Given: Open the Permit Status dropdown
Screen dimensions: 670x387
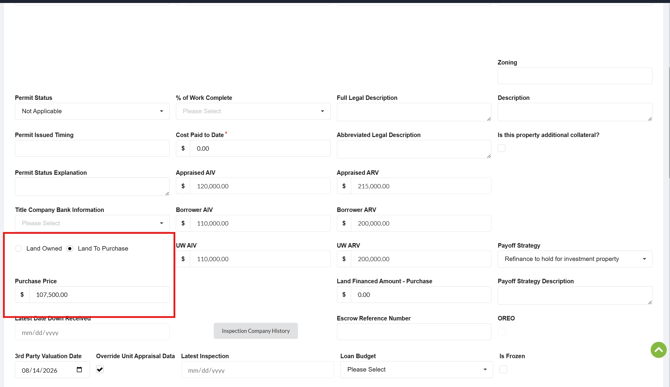Looking at the screenshot, I should [x=92, y=111].
